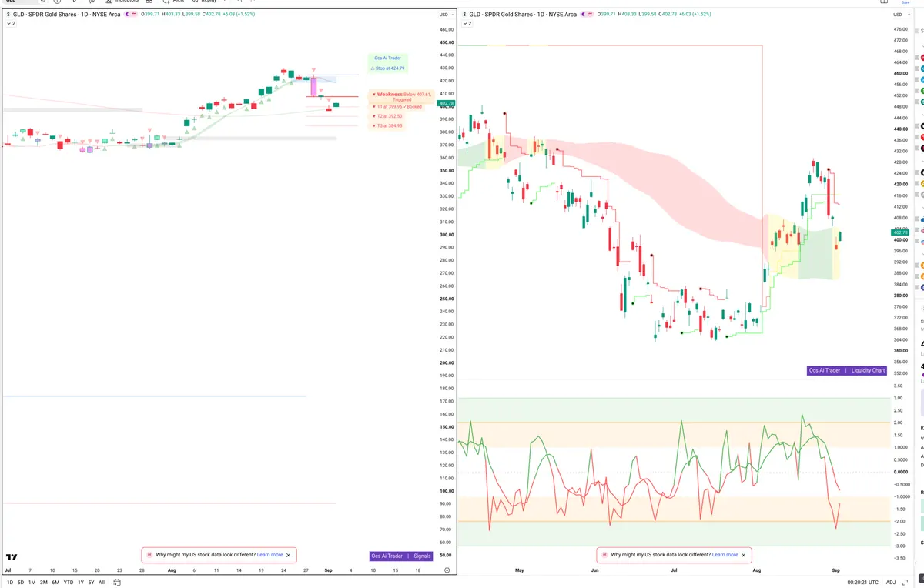
Task: Select the All time range
Action: (x=102, y=583)
